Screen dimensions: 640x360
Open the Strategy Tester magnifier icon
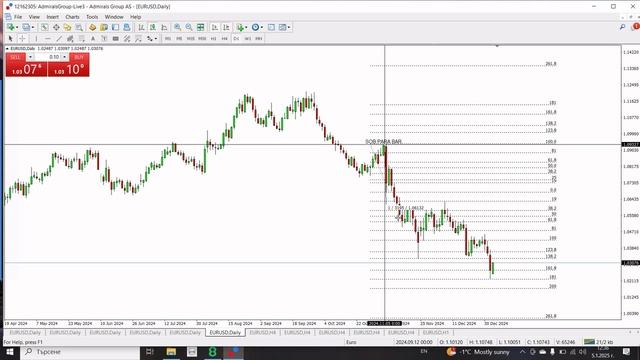79,27
